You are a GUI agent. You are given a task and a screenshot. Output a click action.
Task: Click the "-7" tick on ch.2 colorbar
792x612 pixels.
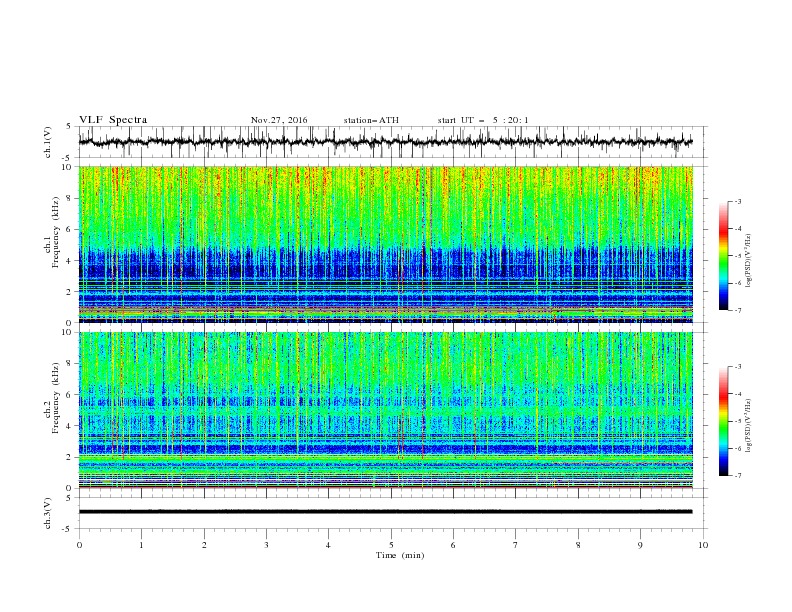click(x=738, y=475)
